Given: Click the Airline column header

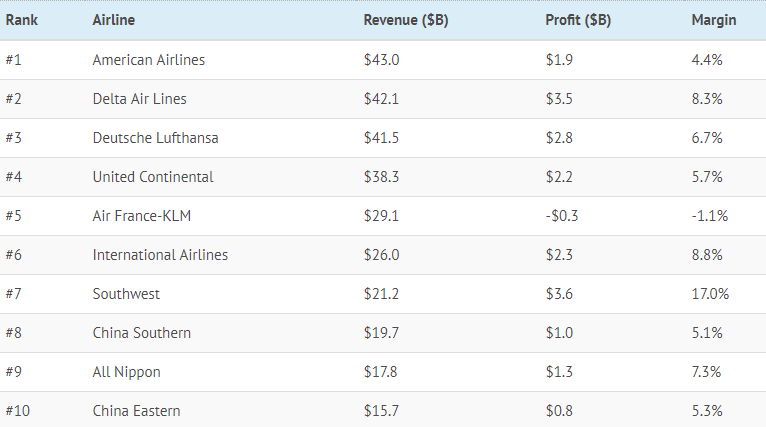Looking at the screenshot, I should click(x=114, y=20).
